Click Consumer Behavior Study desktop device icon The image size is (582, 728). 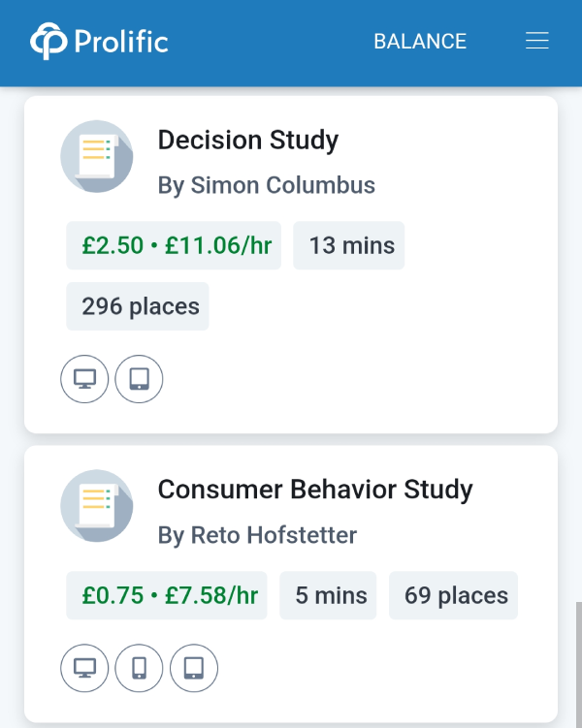click(x=85, y=668)
